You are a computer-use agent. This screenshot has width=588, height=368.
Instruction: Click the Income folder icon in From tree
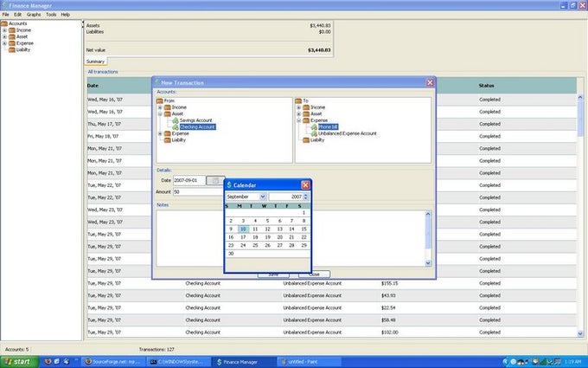click(x=167, y=107)
